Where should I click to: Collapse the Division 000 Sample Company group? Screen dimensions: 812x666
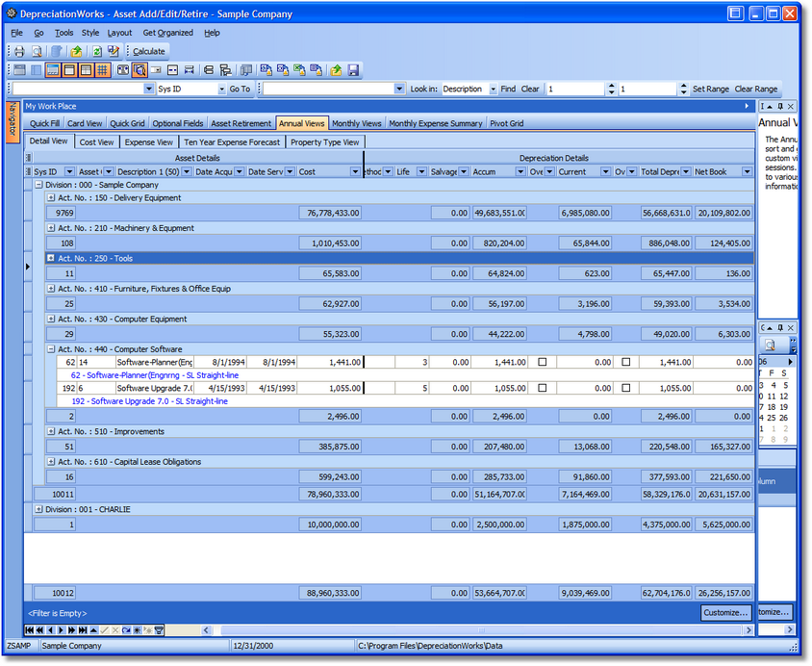tap(38, 185)
